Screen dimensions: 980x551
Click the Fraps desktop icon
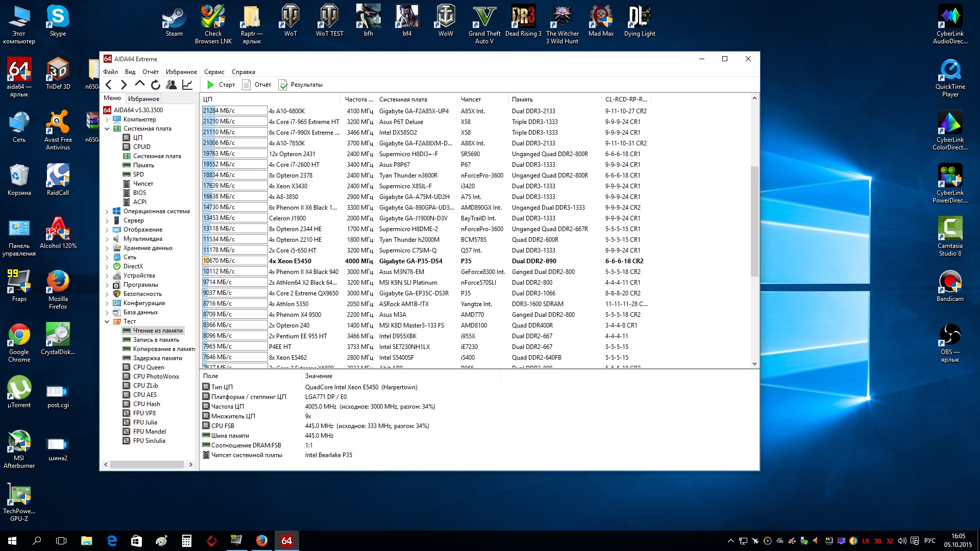[x=19, y=286]
